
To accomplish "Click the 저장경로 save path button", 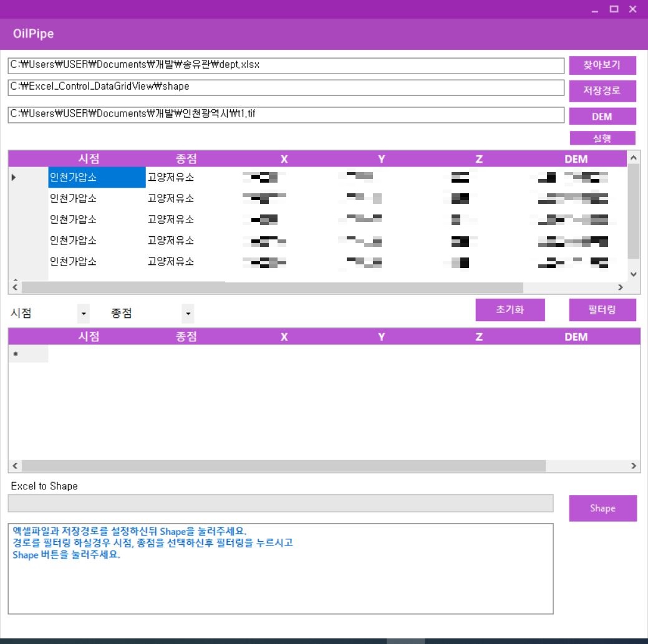I will tap(602, 91).
